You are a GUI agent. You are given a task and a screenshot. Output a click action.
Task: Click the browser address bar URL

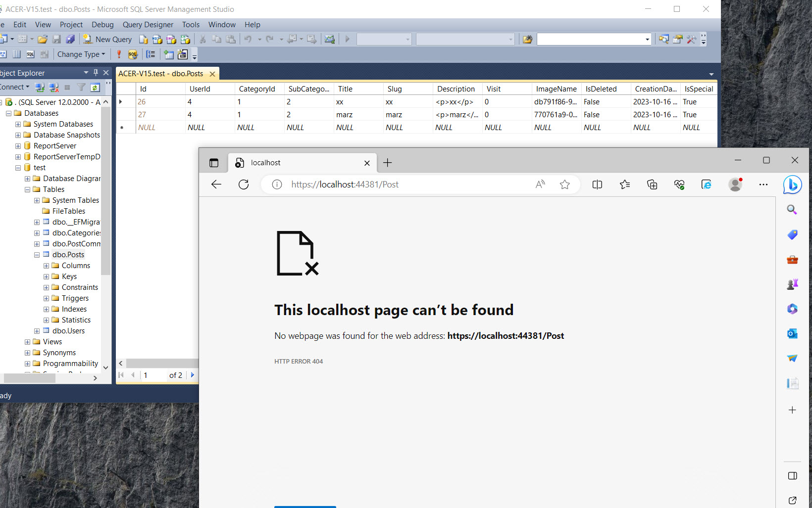tap(345, 185)
